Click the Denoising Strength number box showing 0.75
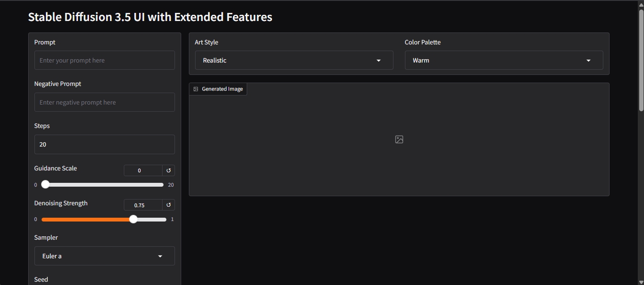This screenshot has width=644, height=285. pyautogui.click(x=143, y=205)
